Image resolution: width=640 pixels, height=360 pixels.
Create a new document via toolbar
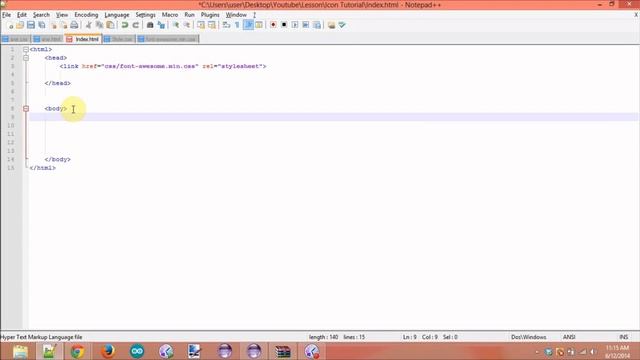(x=10, y=25)
